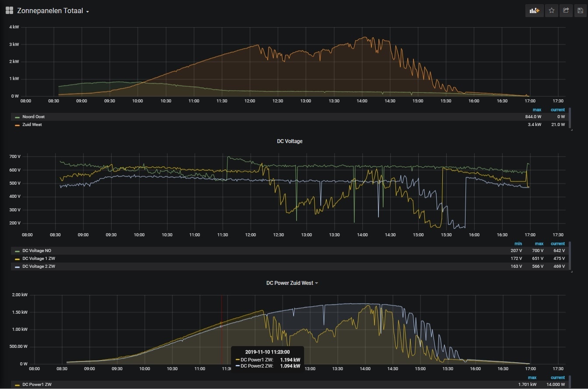The image size is (588, 389).
Task: Open the Zonnepanelen Totaal dashboard dropdown
Action: coord(53,11)
